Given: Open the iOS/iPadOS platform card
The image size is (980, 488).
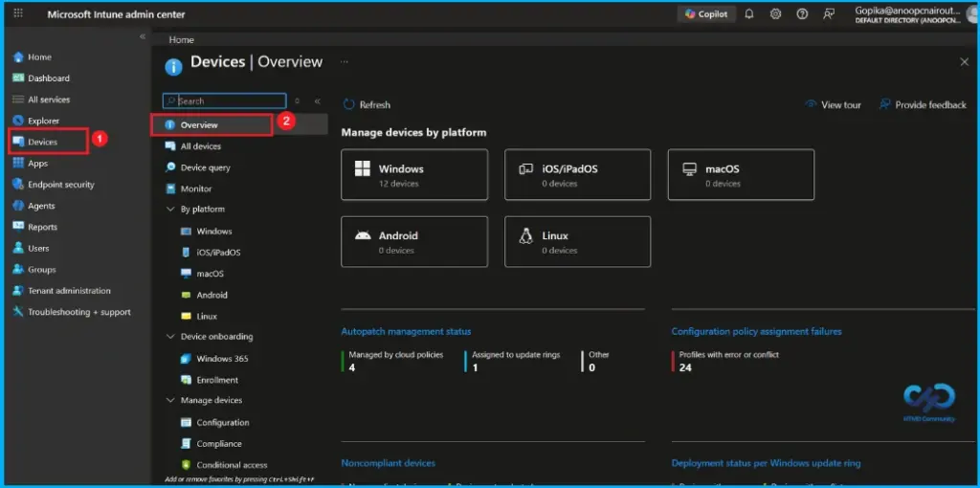Looking at the screenshot, I should tap(577, 175).
